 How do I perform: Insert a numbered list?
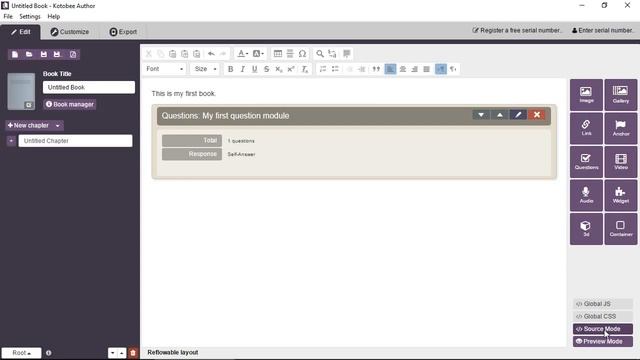coord(323,69)
